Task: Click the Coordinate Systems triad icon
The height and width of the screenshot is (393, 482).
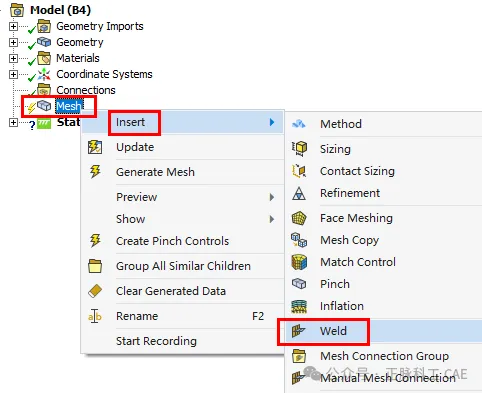Action: click(44, 74)
